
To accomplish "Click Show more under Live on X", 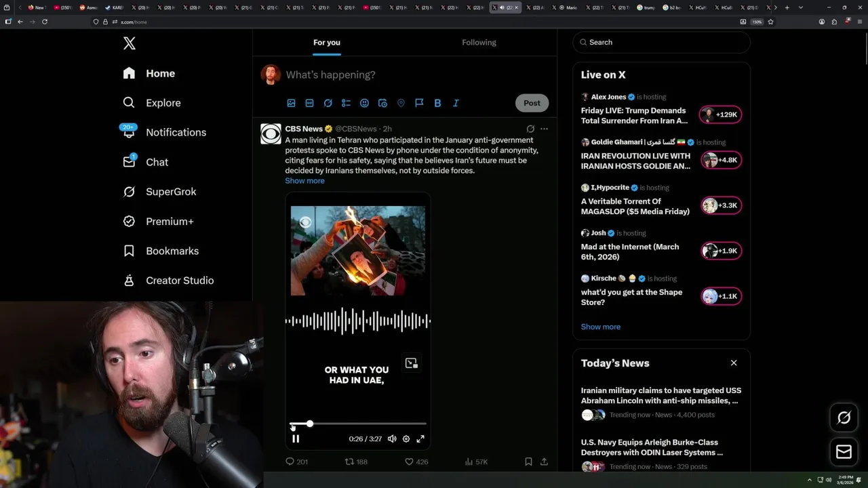I will pos(601,327).
